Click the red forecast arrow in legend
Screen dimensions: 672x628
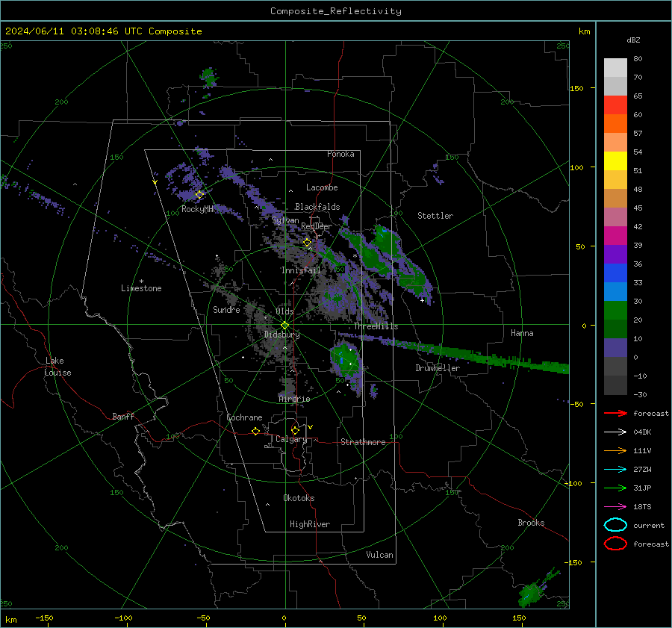coord(615,413)
